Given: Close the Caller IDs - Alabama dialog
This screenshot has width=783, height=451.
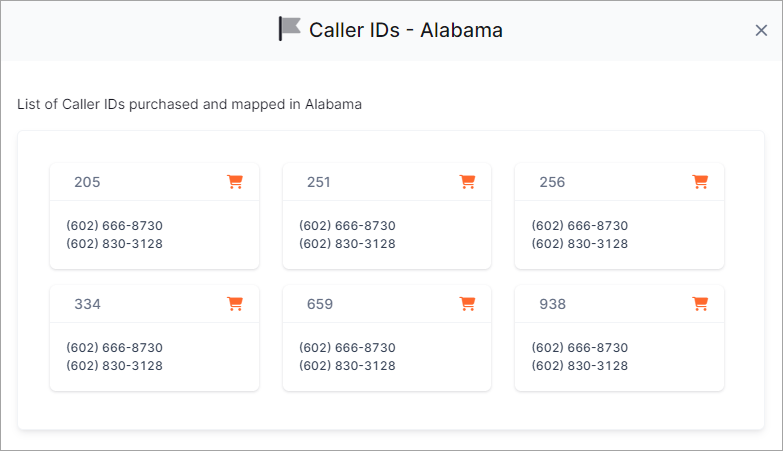Looking at the screenshot, I should point(761,30).
